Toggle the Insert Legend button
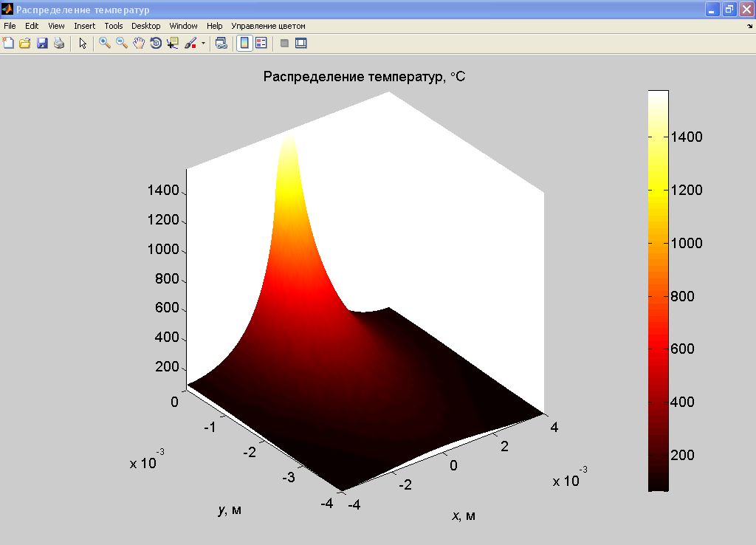This screenshot has width=756, height=545. [261, 44]
